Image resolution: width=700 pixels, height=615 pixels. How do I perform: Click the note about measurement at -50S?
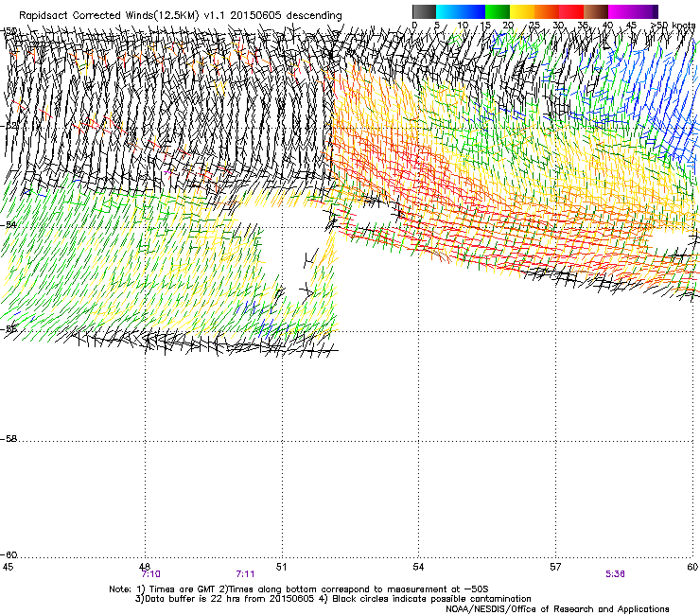point(354,589)
